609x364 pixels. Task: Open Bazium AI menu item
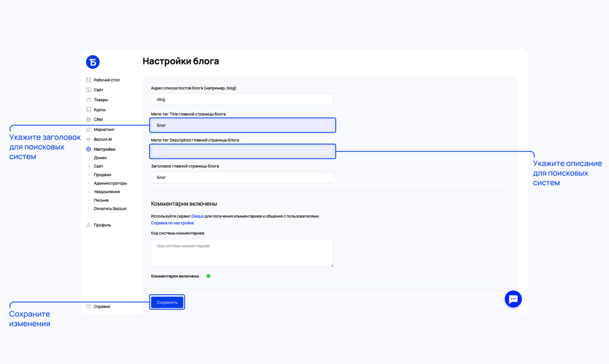[x=102, y=140]
